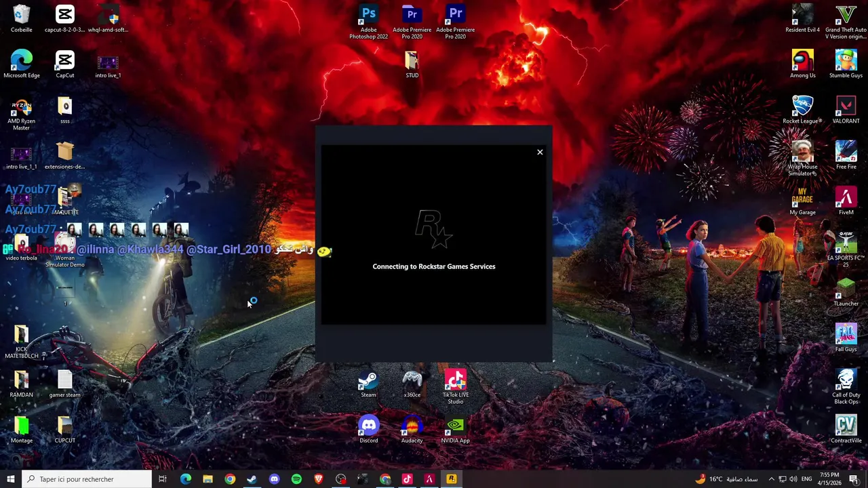Open the network status tray icon
The image size is (868, 488).
click(x=782, y=479)
